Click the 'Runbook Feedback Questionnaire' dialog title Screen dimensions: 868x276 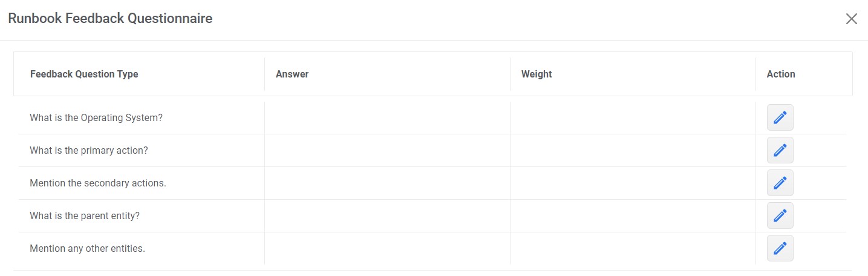(x=110, y=19)
